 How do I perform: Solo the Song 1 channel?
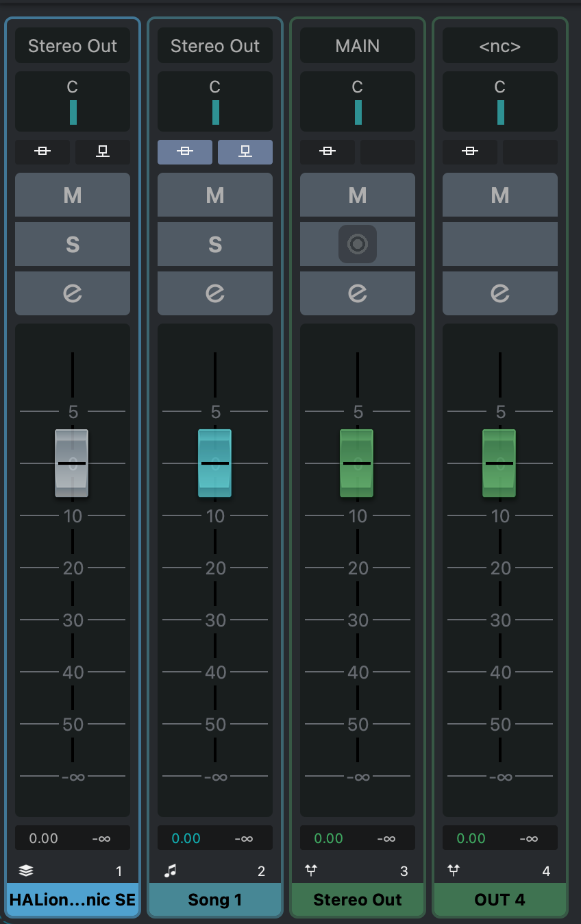coord(215,244)
